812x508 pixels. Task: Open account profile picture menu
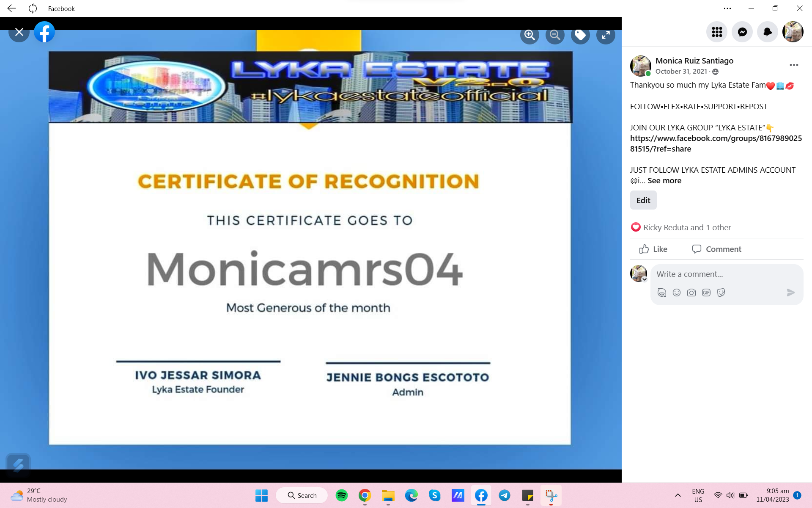pos(793,32)
